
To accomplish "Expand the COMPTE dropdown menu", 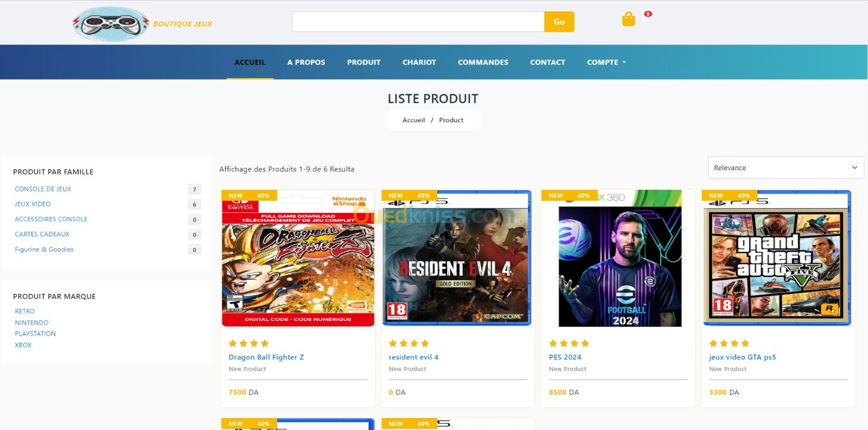I will (607, 62).
